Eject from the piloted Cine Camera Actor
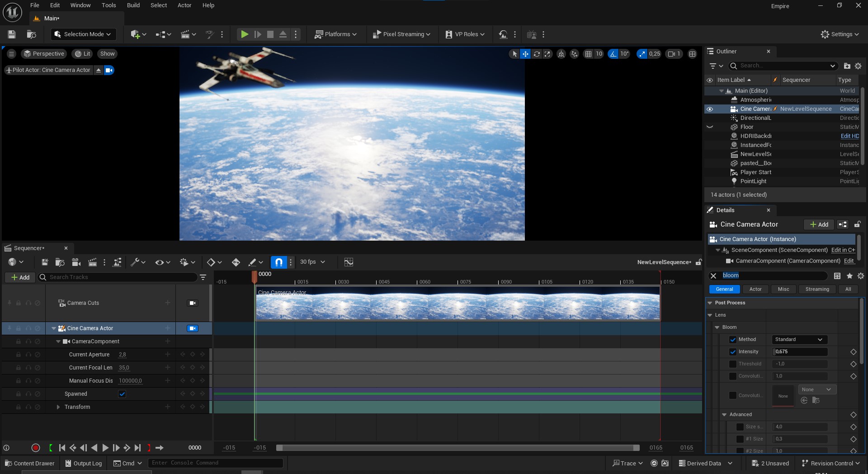 tap(99, 70)
